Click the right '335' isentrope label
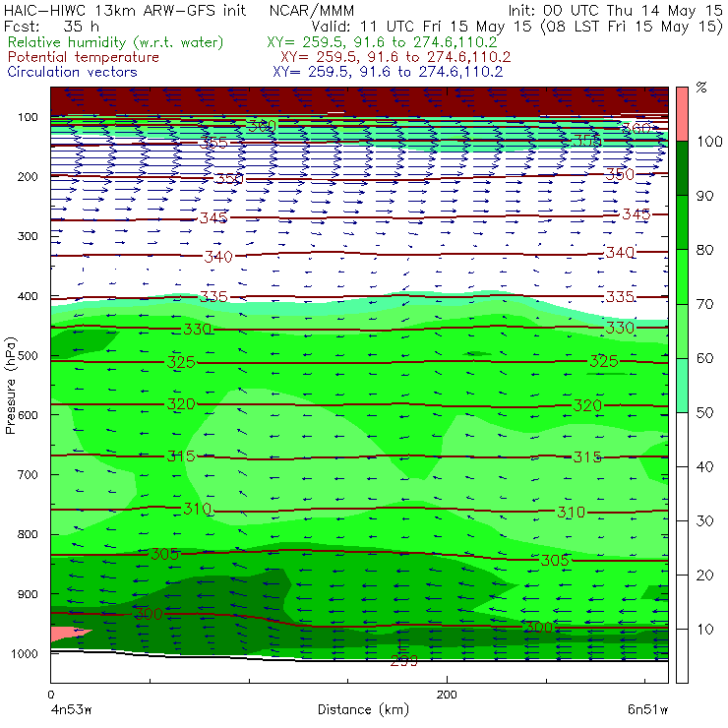Viewport: 728px width, 728px height. [620, 297]
